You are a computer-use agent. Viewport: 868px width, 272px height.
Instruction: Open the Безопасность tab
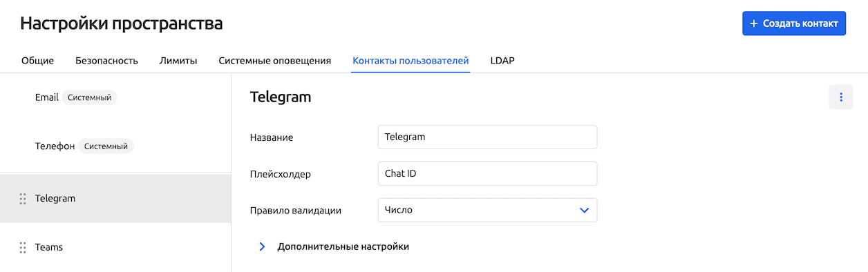tap(106, 61)
